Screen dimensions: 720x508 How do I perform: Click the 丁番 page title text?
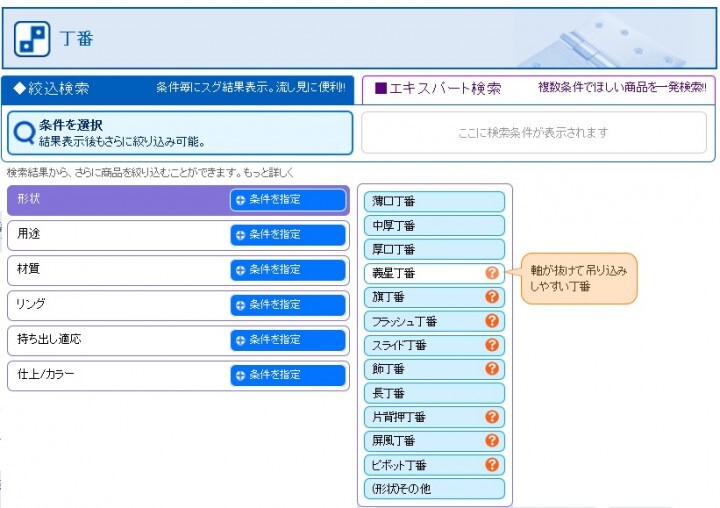[76, 38]
